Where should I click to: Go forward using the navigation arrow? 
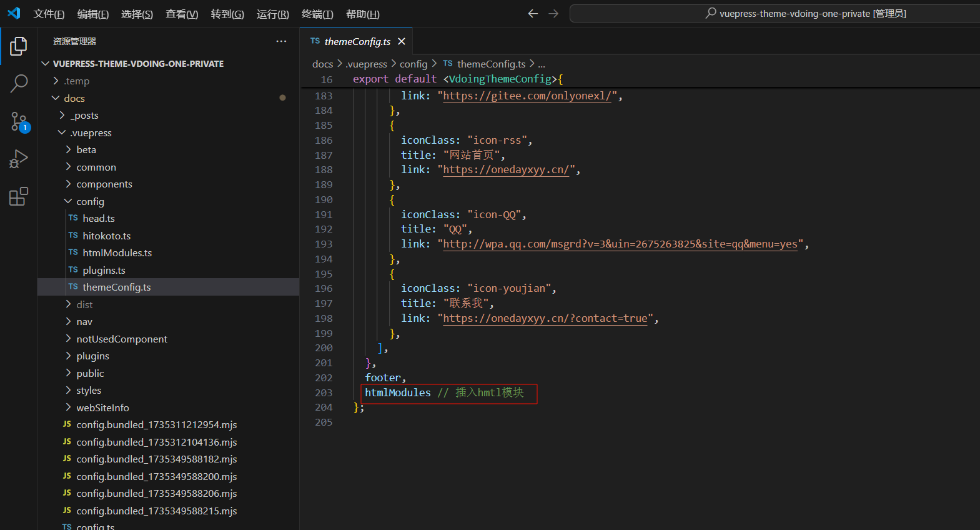coord(553,13)
